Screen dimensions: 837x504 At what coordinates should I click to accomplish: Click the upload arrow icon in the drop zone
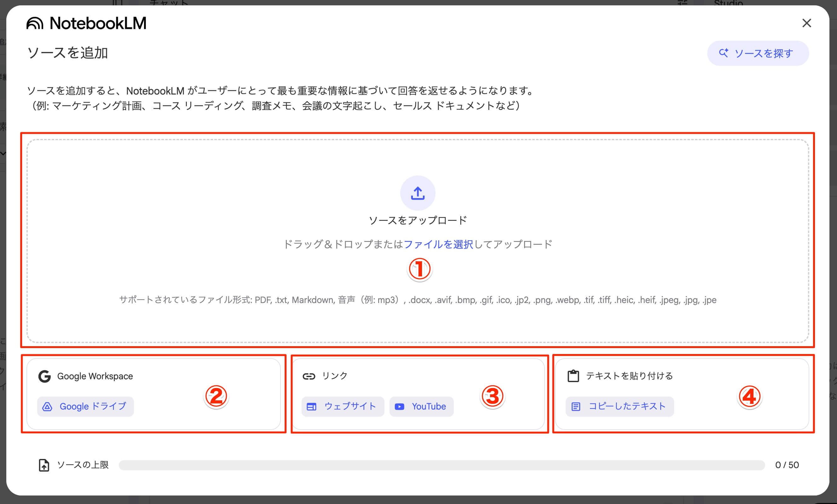418,193
